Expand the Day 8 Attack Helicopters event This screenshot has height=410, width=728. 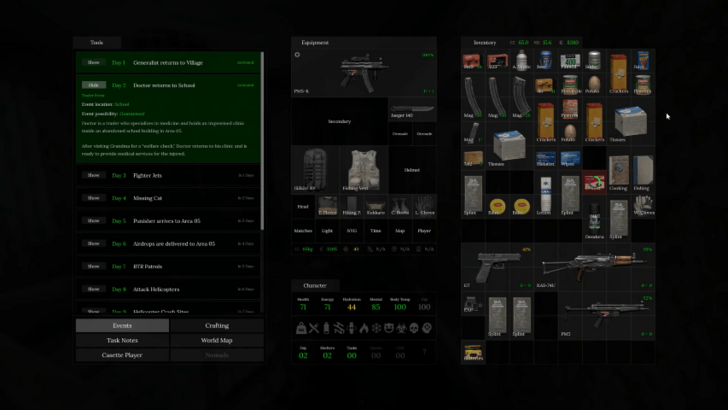[94, 289]
